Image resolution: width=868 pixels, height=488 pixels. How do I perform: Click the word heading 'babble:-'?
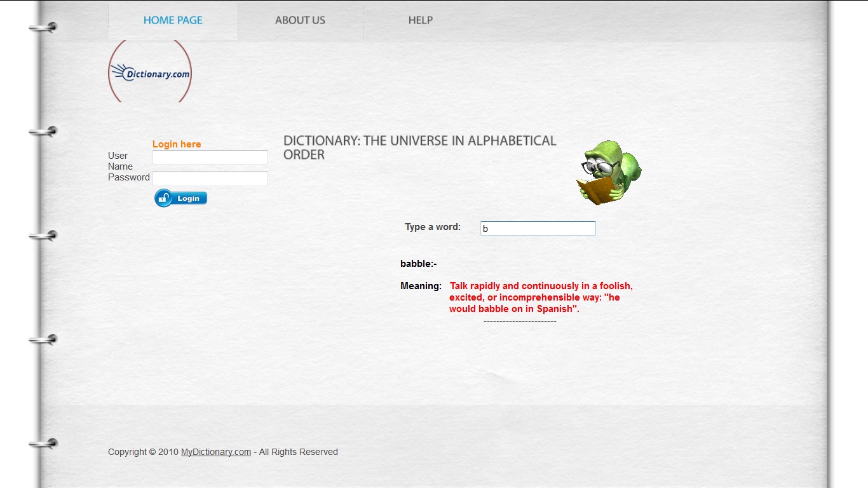419,263
